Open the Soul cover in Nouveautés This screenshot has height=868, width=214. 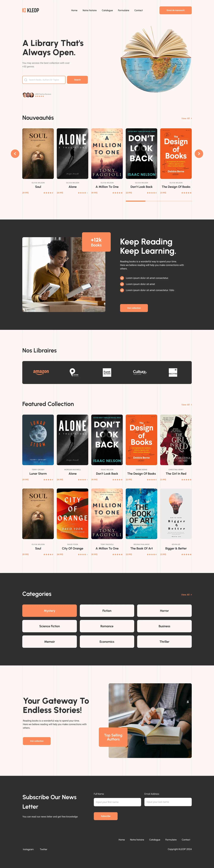click(38, 154)
